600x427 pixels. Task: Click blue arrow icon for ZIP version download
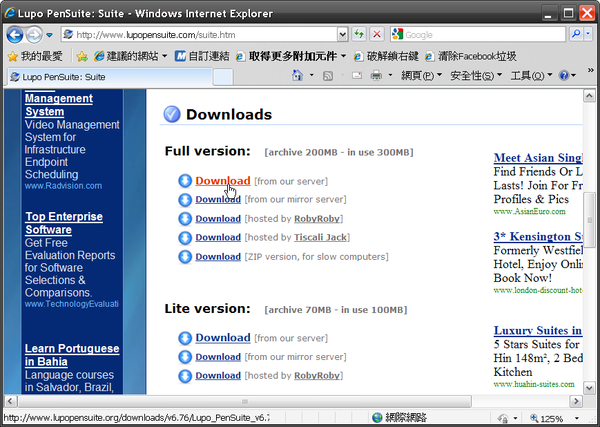coord(185,257)
